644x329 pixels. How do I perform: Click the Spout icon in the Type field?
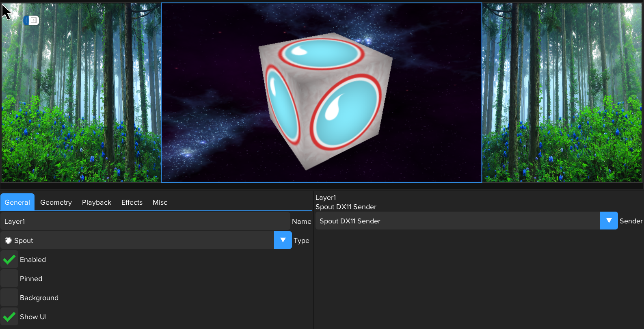tap(8, 240)
